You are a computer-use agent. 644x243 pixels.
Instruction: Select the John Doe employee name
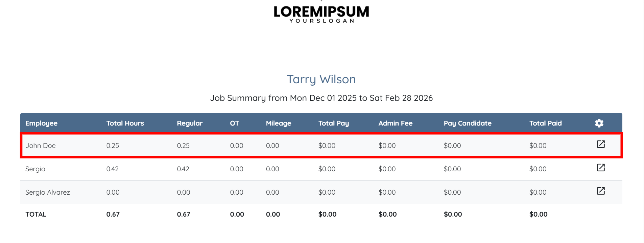coord(41,146)
